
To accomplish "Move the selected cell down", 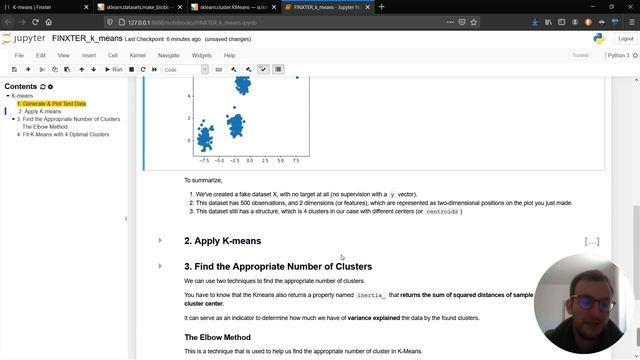I will point(93,69).
